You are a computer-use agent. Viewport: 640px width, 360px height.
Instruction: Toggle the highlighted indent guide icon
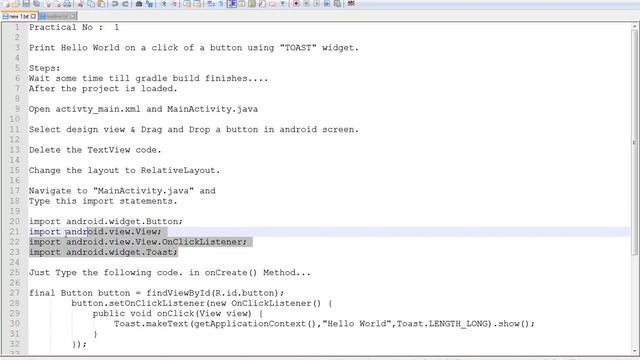pyautogui.click(x=232, y=4)
